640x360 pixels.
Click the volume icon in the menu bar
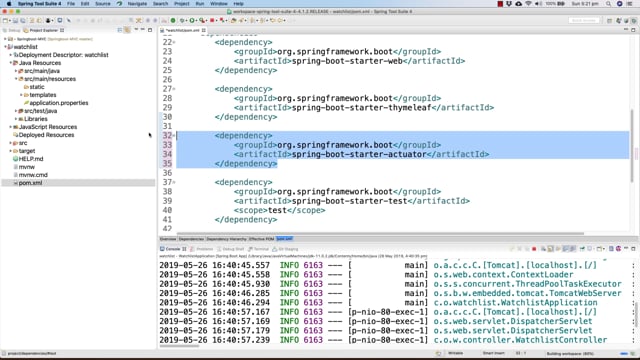point(539,4)
